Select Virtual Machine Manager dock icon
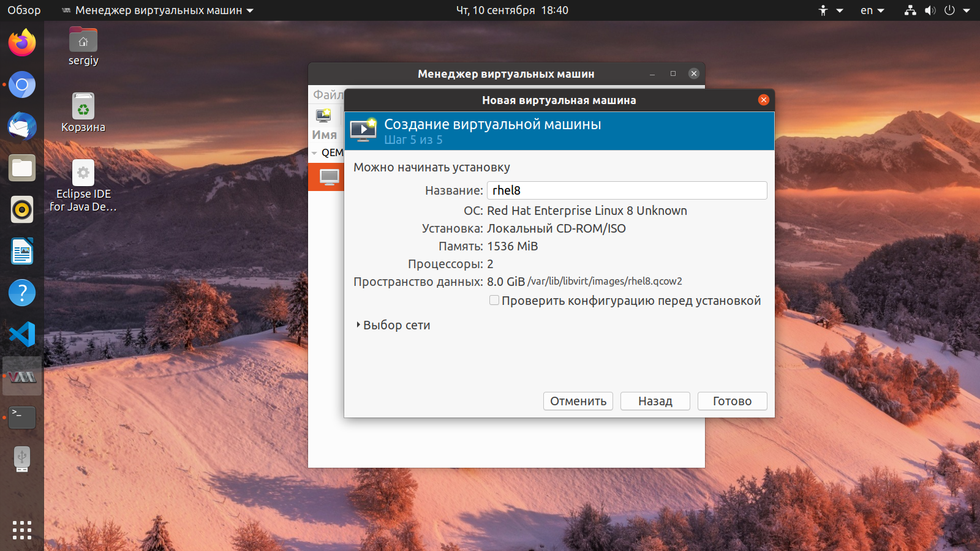 tap(22, 376)
